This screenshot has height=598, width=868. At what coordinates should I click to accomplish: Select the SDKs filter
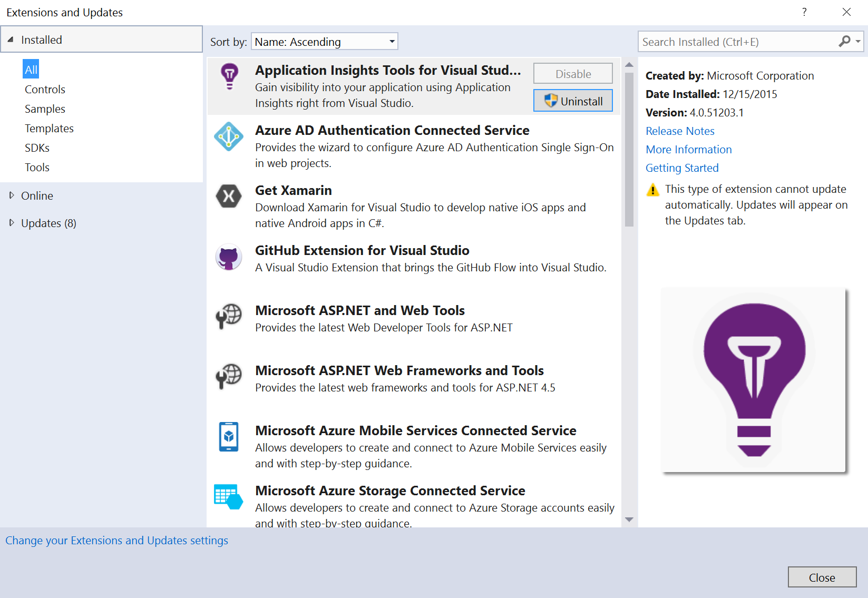point(37,148)
